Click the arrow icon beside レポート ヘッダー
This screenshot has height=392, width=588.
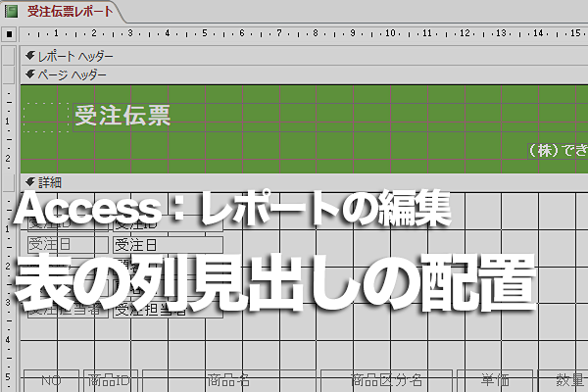(x=30, y=56)
